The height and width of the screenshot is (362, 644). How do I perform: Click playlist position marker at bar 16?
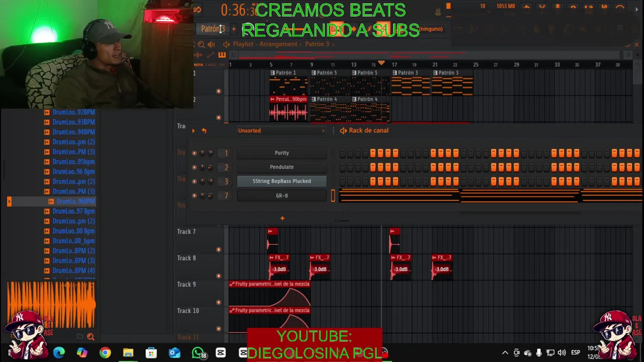coord(381,63)
